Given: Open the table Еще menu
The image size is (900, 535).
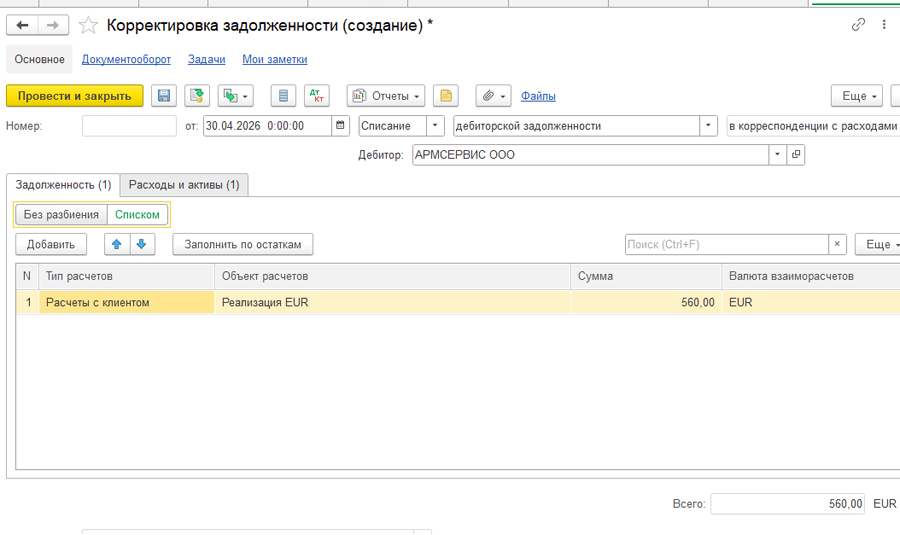Looking at the screenshot, I should click(x=878, y=244).
